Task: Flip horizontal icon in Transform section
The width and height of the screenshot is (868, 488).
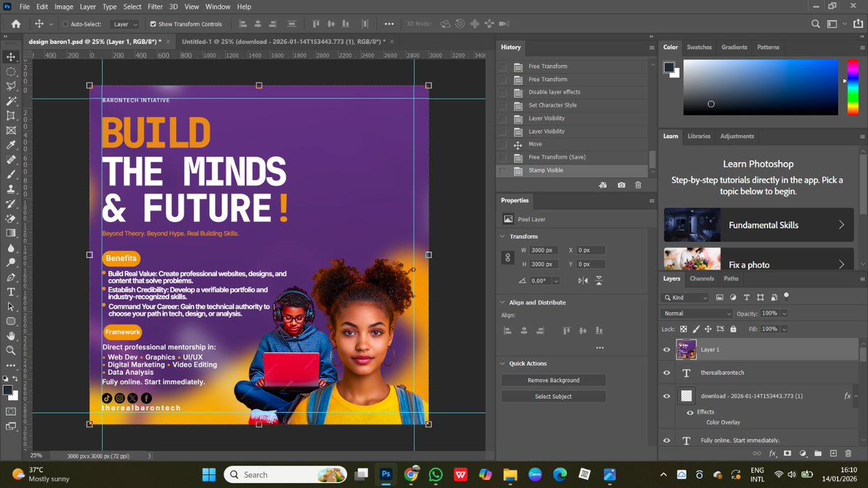Action: [583, 281]
